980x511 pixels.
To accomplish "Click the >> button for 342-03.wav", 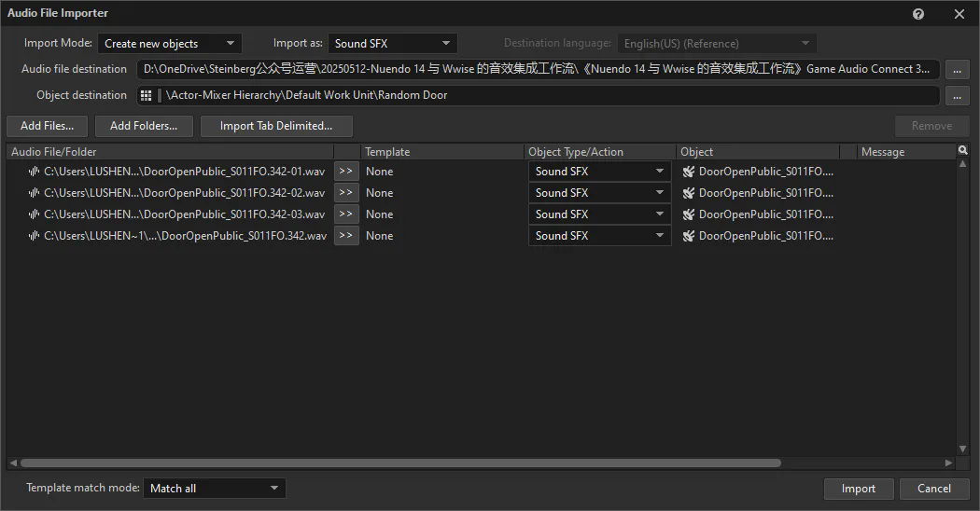I will point(346,214).
